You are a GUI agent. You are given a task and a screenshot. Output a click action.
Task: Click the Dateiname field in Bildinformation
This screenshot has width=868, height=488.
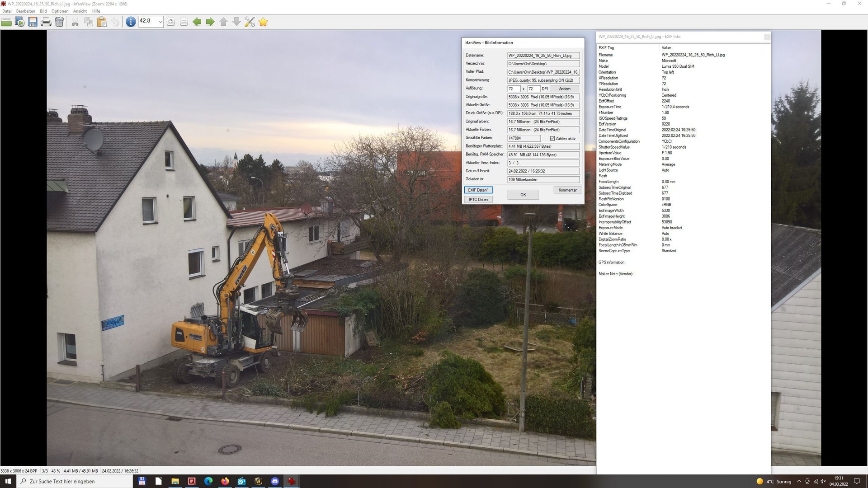point(543,56)
